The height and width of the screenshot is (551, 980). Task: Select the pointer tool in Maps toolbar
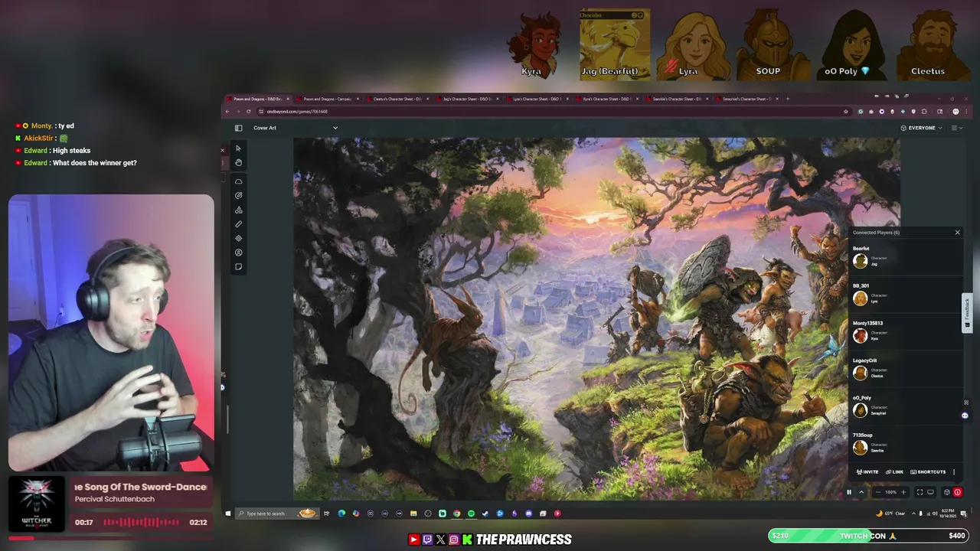coord(238,148)
